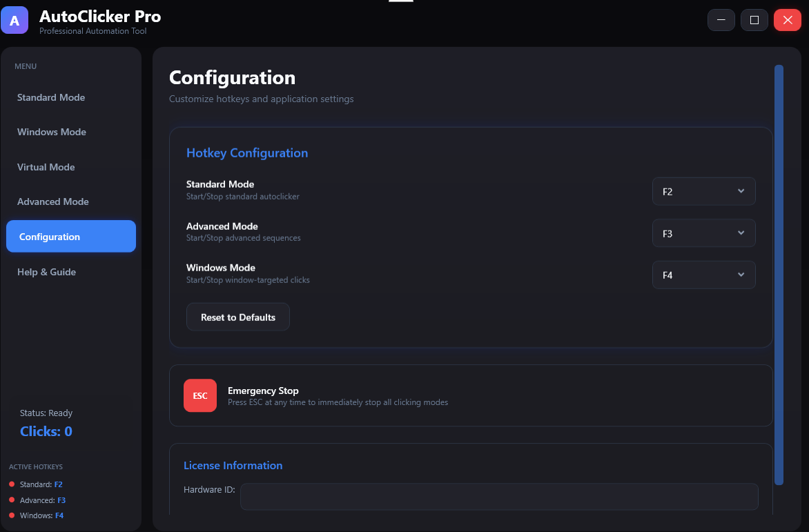Click the Clicks: 0 counter

(46, 431)
